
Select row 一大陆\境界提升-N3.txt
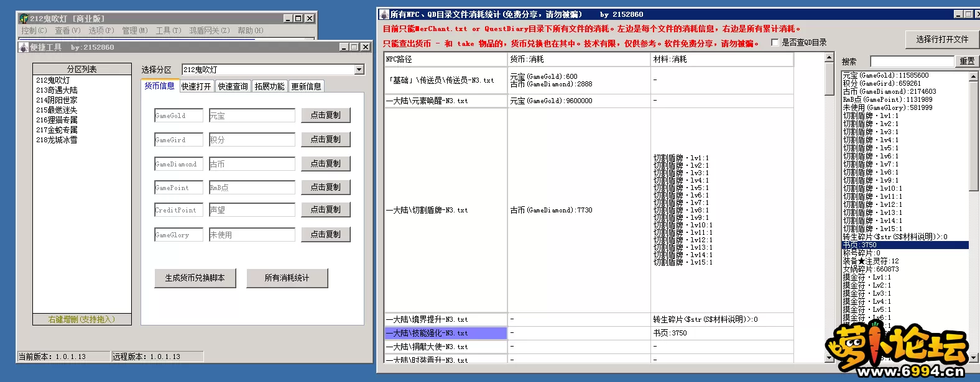coord(446,319)
